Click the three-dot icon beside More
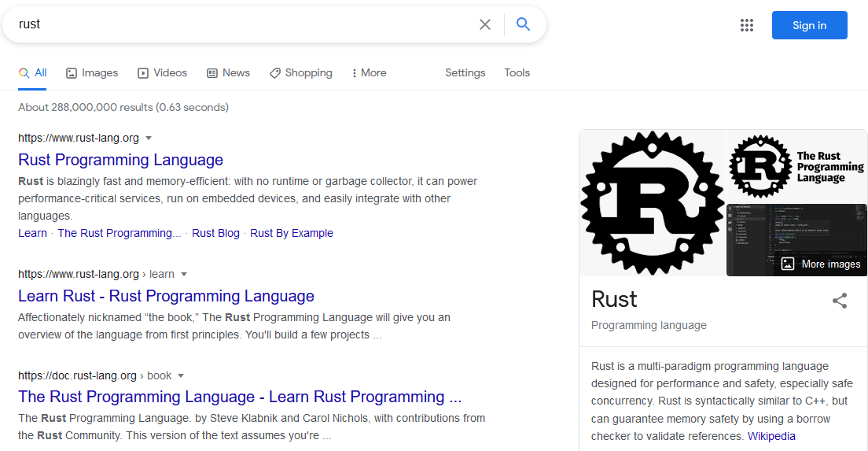868x451 pixels. [x=355, y=73]
